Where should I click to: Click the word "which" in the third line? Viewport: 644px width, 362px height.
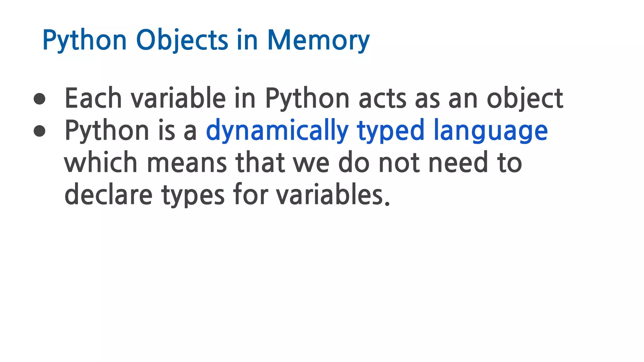click(x=101, y=163)
